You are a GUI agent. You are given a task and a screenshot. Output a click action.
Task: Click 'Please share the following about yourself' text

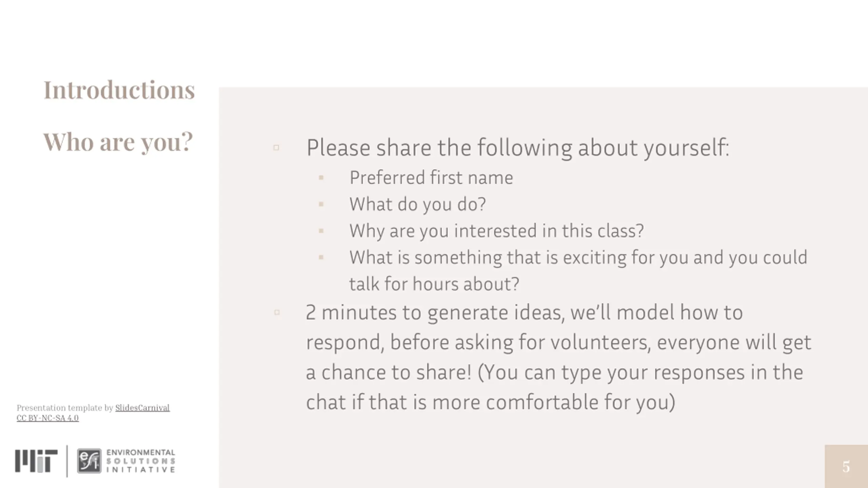[517, 148]
